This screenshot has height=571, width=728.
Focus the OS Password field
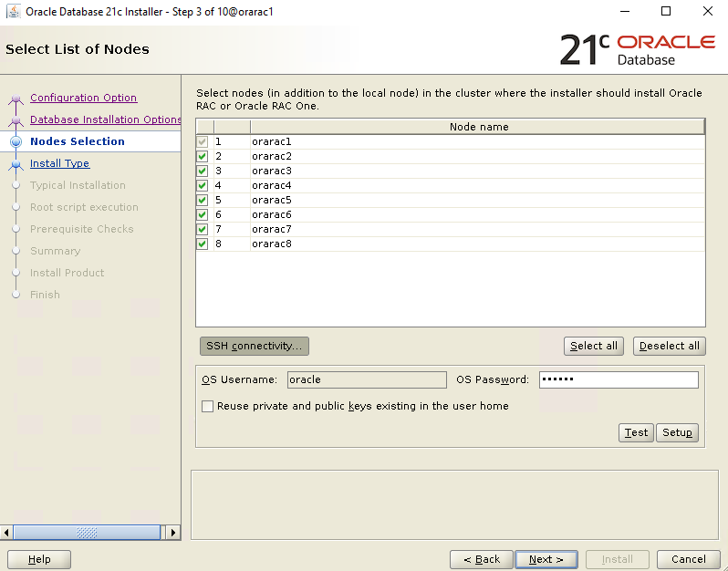click(619, 379)
